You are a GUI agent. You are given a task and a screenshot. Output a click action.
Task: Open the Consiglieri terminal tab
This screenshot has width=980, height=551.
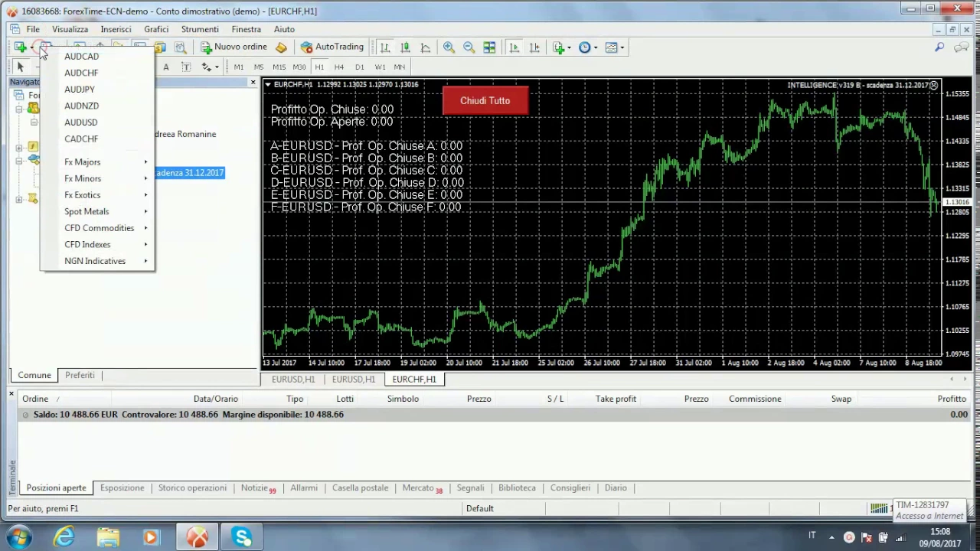570,488
